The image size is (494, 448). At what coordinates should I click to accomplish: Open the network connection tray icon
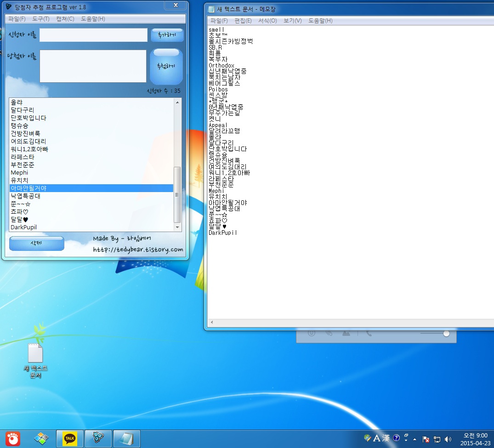click(437, 439)
